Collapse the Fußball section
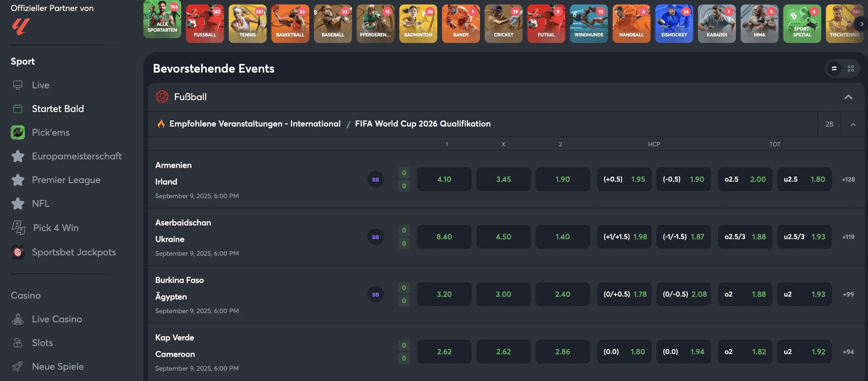This screenshot has height=381, width=868. 848,97
